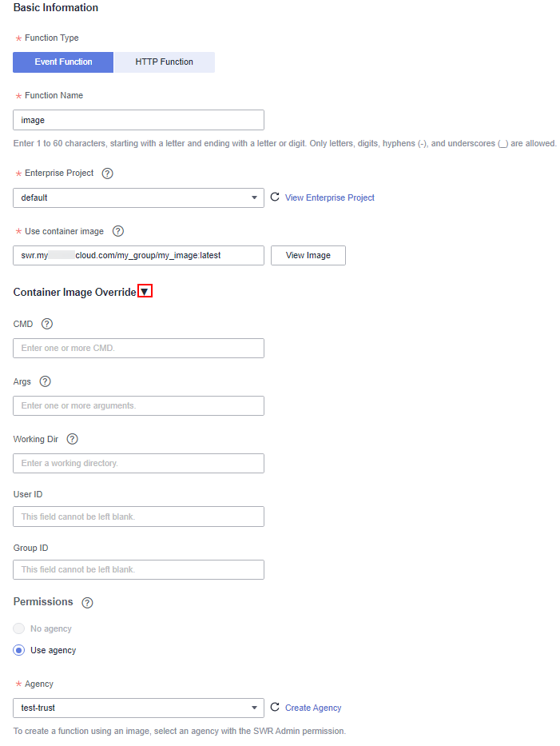Open help icon next to Use container image
The width and height of the screenshot is (560, 746).
tap(118, 231)
